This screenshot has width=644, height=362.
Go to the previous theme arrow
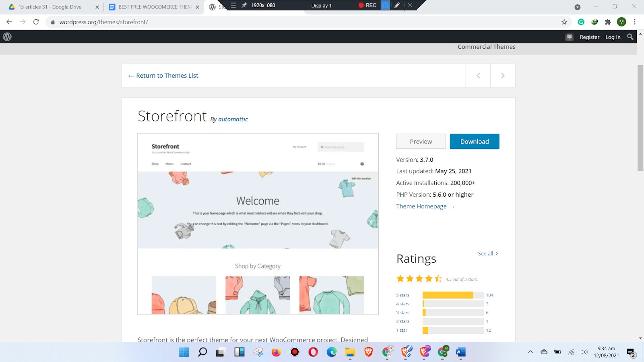(x=478, y=76)
